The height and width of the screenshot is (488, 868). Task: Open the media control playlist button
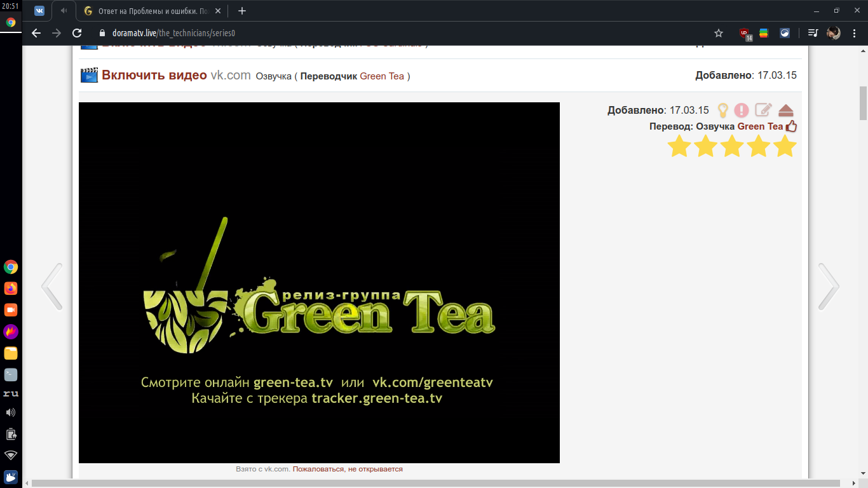click(x=813, y=33)
